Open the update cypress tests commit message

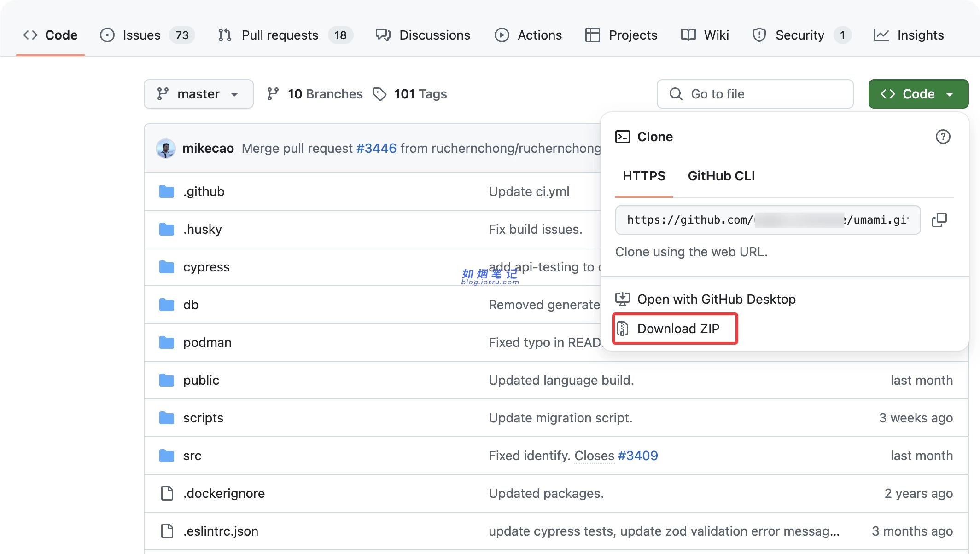click(664, 531)
